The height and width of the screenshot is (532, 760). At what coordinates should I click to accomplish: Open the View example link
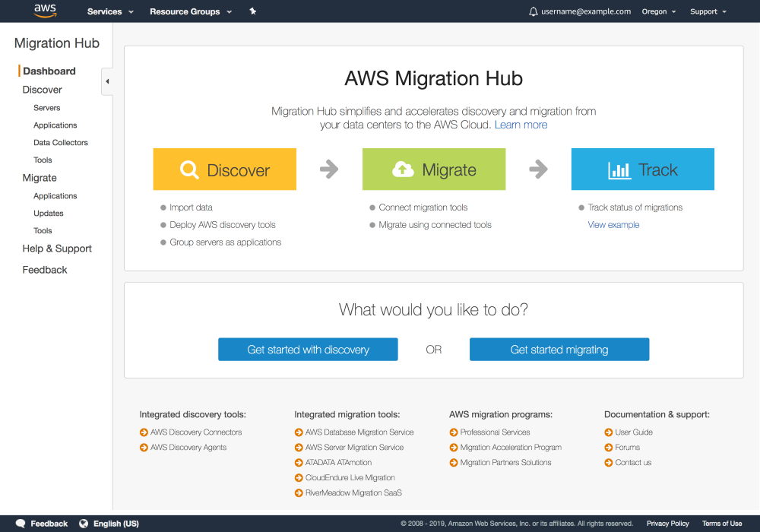coord(613,225)
